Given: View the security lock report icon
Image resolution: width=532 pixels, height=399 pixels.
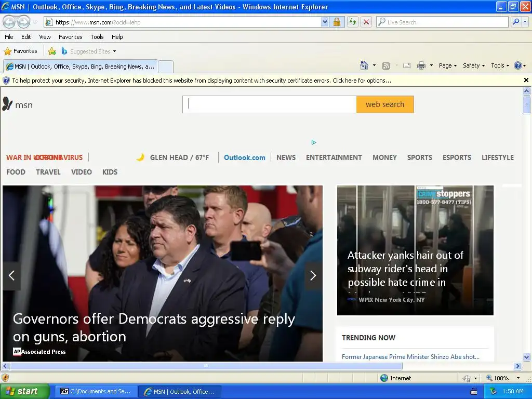Looking at the screenshot, I should [x=337, y=22].
